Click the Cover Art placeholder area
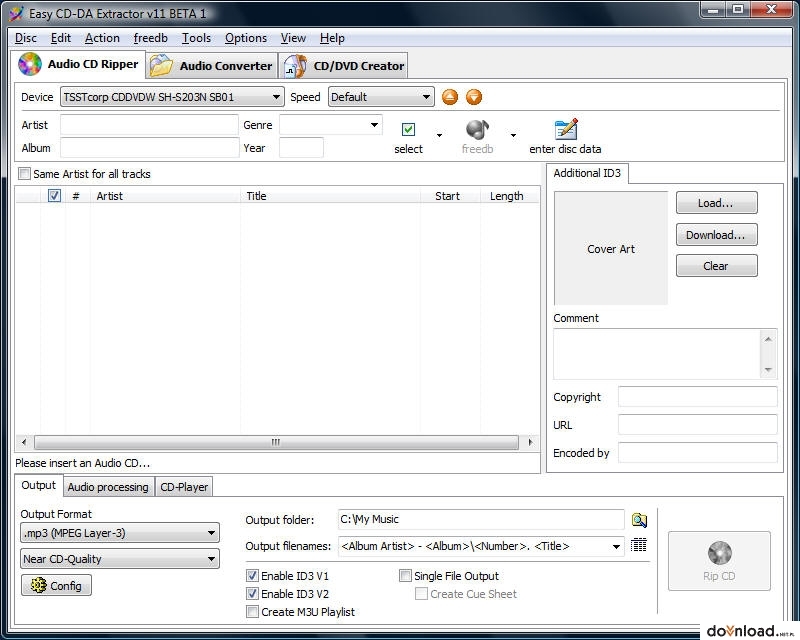This screenshot has height=640, width=800. click(x=611, y=249)
